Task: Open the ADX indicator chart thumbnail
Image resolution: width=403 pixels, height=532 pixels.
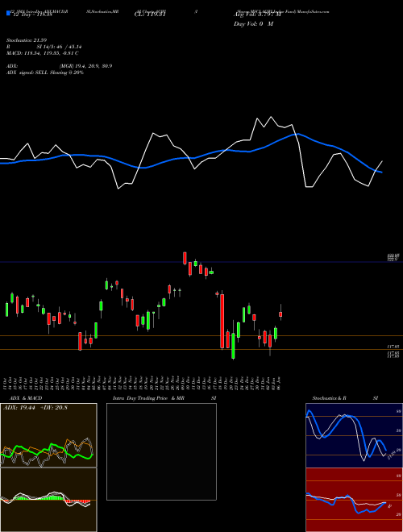Action: [48, 435]
